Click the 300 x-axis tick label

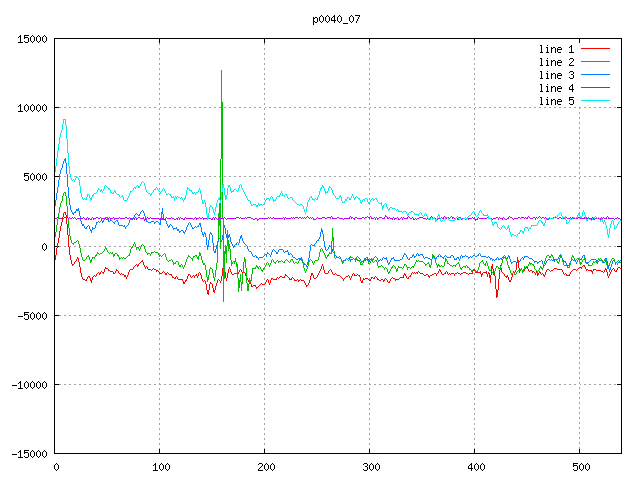click(x=370, y=467)
